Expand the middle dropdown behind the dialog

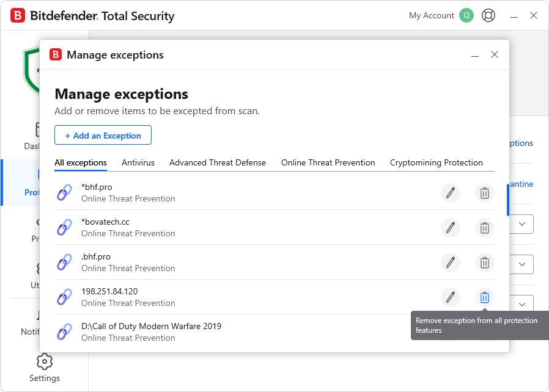pyautogui.click(x=521, y=264)
